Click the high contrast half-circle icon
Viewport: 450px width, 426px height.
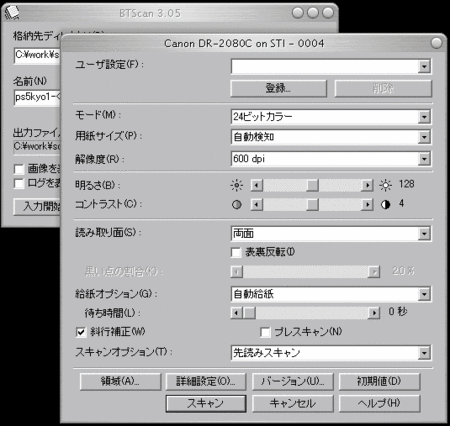(x=385, y=204)
